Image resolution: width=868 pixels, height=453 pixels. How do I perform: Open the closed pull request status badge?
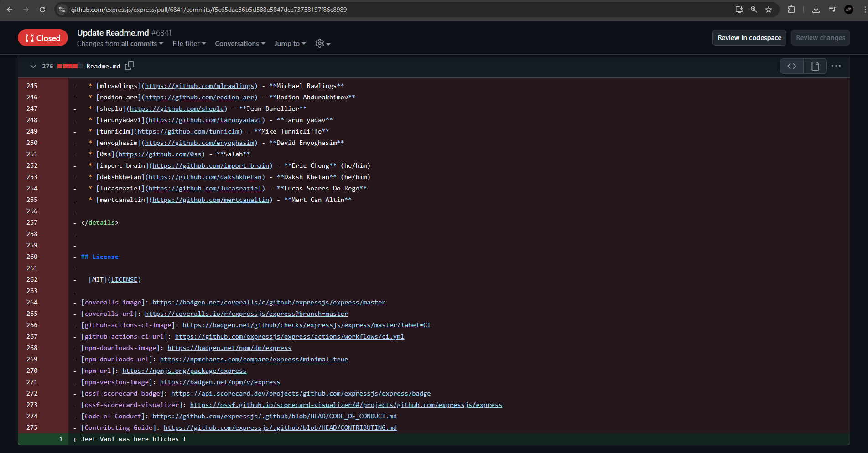point(42,38)
